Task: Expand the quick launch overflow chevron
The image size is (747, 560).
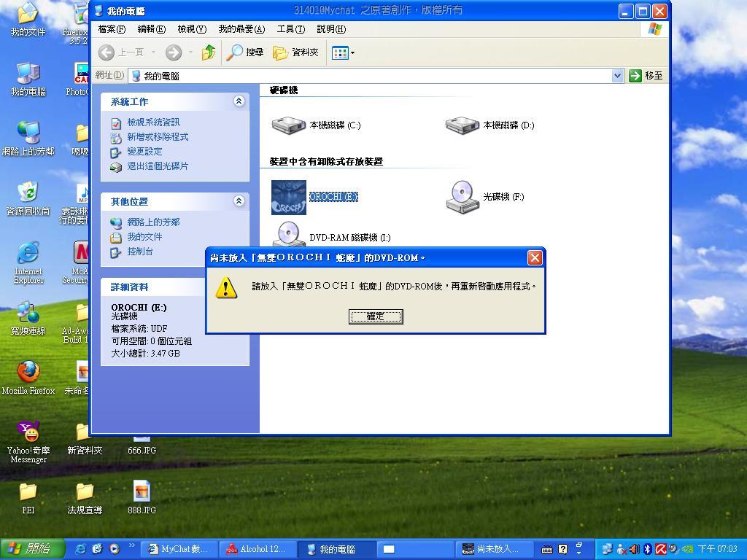Action: (132, 545)
